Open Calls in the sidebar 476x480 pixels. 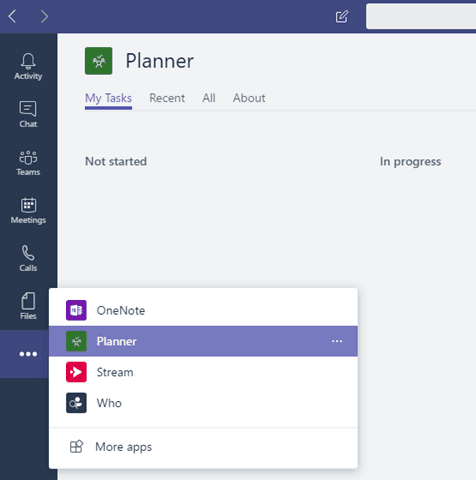pos(28,258)
